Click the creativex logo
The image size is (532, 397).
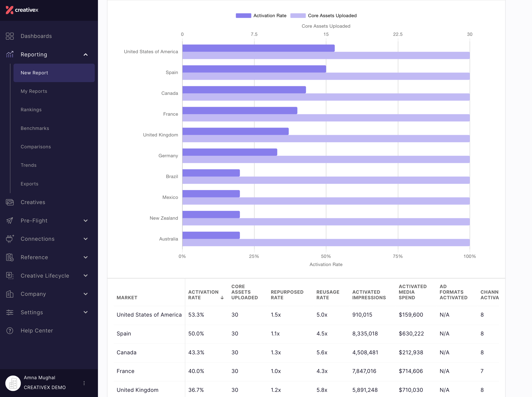pos(22,10)
